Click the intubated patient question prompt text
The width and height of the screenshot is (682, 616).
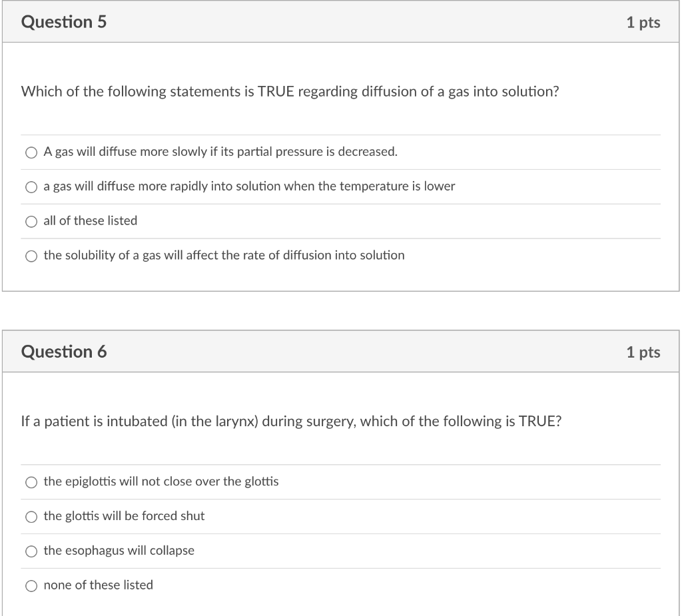(292, 421)
